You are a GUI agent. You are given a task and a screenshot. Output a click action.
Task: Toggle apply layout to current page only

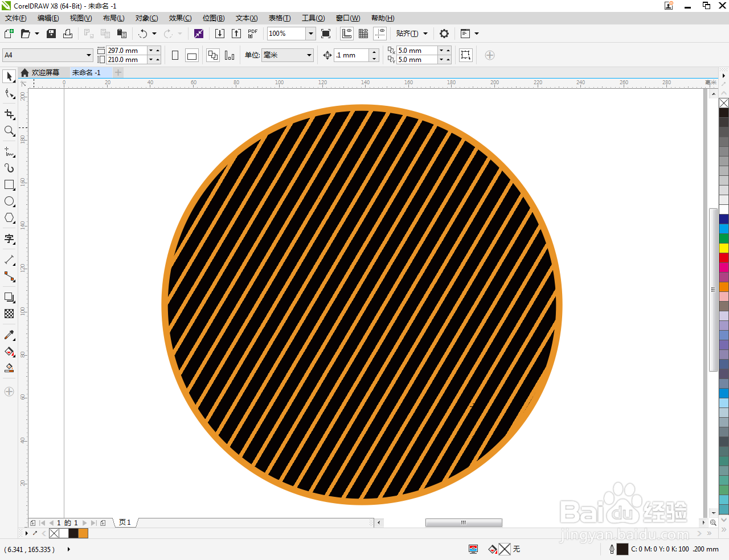(x=230, y=55)
